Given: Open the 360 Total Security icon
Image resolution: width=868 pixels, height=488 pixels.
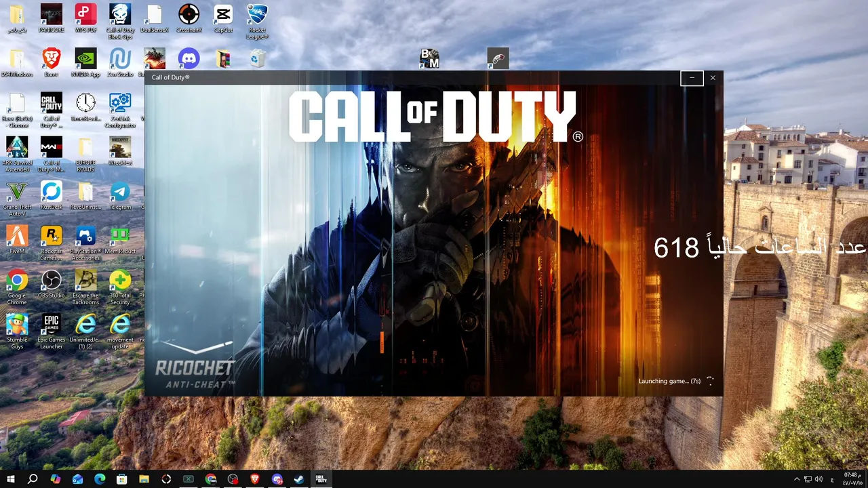Looking at the screenshot, I should (x=120, y=287).
